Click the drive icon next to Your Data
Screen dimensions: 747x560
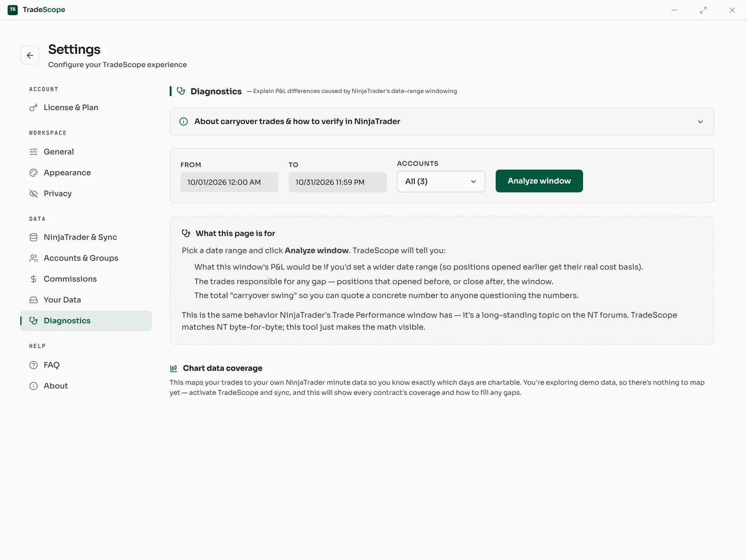coord(33,300)
